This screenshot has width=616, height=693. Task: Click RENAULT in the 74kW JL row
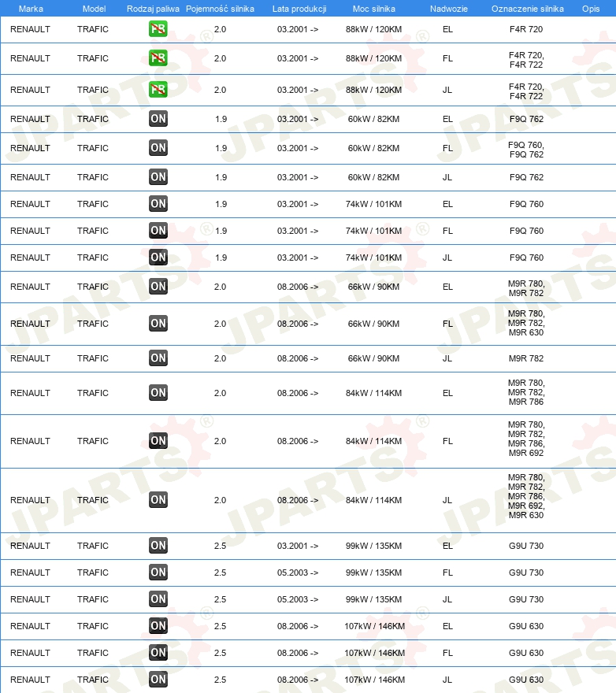30,258
